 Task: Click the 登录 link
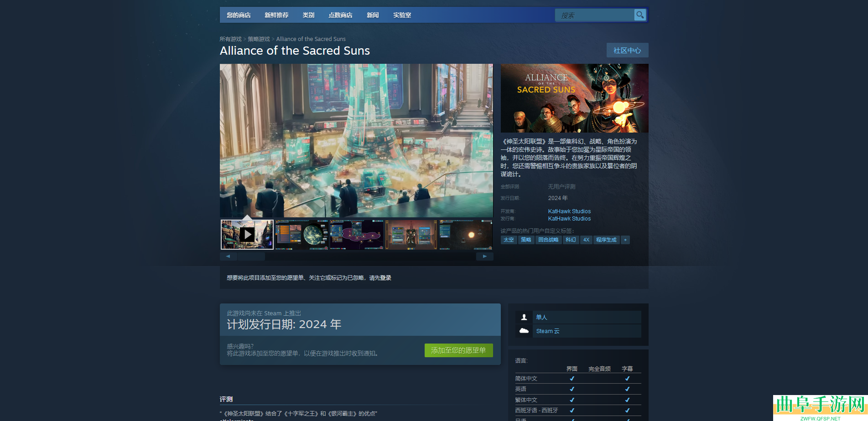pos(385,278)
